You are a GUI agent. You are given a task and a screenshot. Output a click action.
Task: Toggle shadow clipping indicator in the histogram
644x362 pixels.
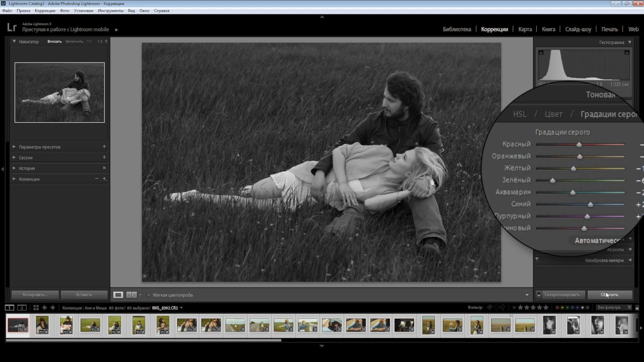541,52
